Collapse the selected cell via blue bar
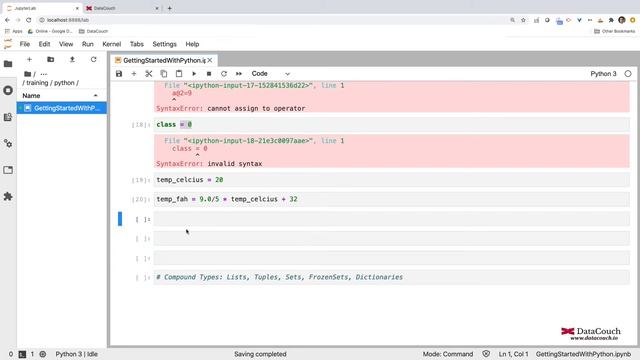Viewport: 640px width, 360px height. [x=120, y=219]
